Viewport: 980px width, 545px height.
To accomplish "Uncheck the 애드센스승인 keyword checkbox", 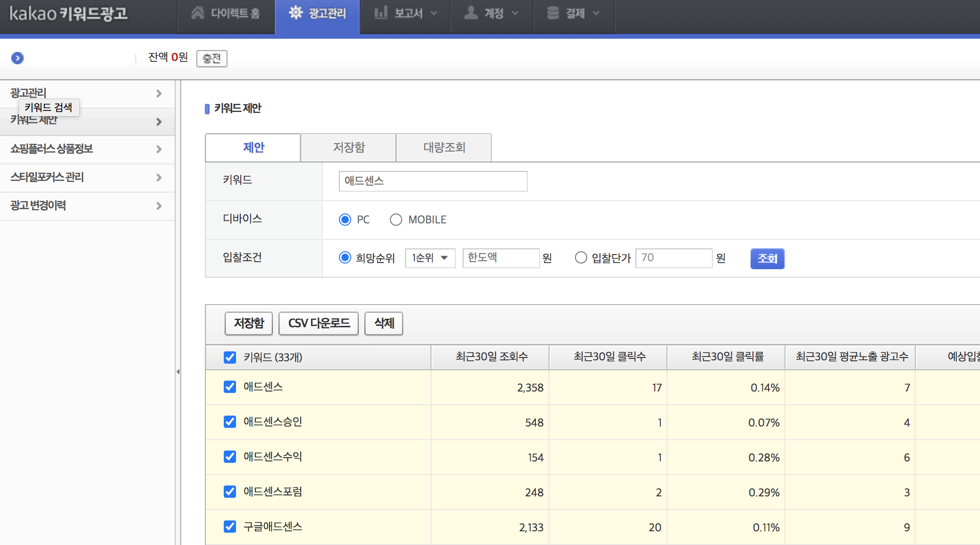I will pyautogui.click(x=230, y=422).
